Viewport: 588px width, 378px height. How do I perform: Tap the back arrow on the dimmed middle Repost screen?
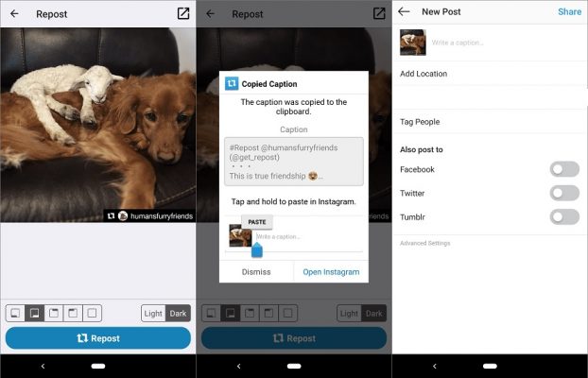(x=211, y=14)
